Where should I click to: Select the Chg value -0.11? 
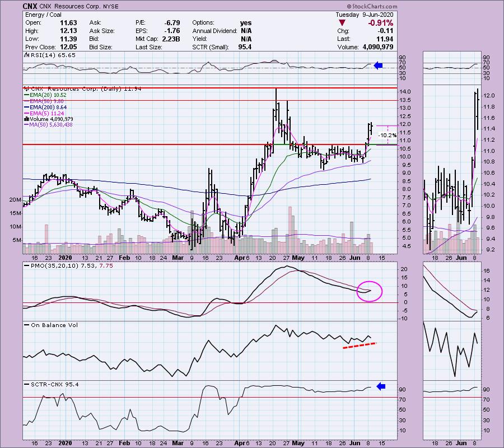tap(386, 31)
